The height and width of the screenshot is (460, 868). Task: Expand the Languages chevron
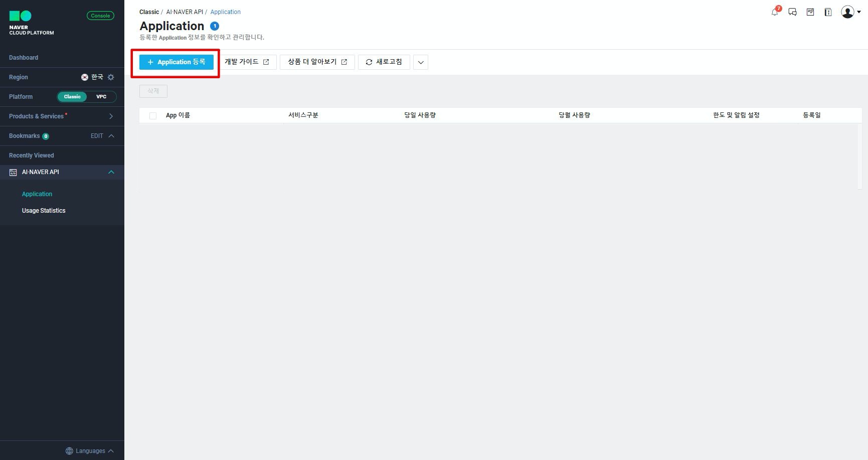(x=111, y=451)
